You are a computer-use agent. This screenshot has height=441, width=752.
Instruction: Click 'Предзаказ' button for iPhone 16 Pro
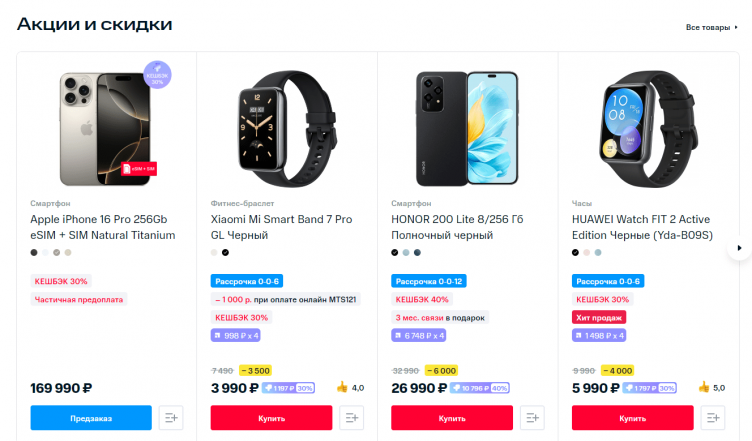click(x=91, y=418)
